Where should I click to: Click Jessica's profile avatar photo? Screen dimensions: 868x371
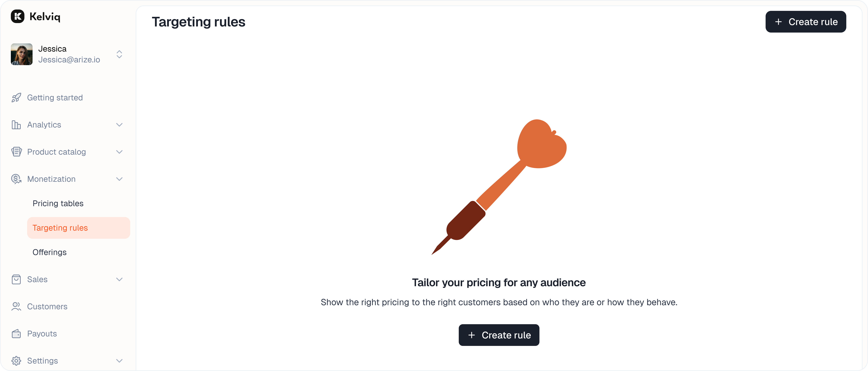[22, 54]
